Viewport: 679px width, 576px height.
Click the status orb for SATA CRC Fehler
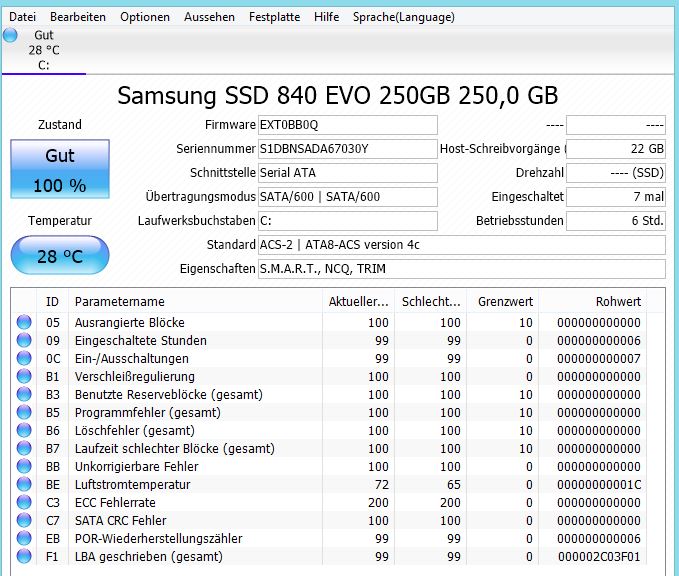(x=24, y=520)
